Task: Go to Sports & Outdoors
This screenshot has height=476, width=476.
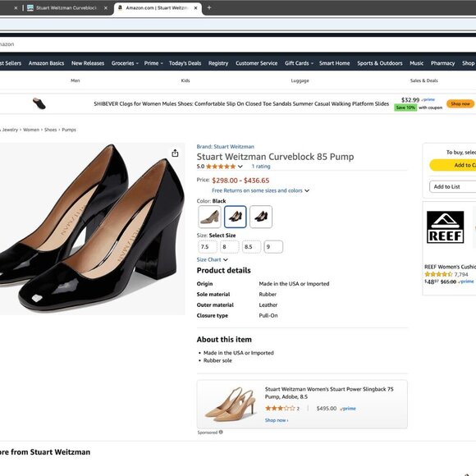Action: pos(379,63)
